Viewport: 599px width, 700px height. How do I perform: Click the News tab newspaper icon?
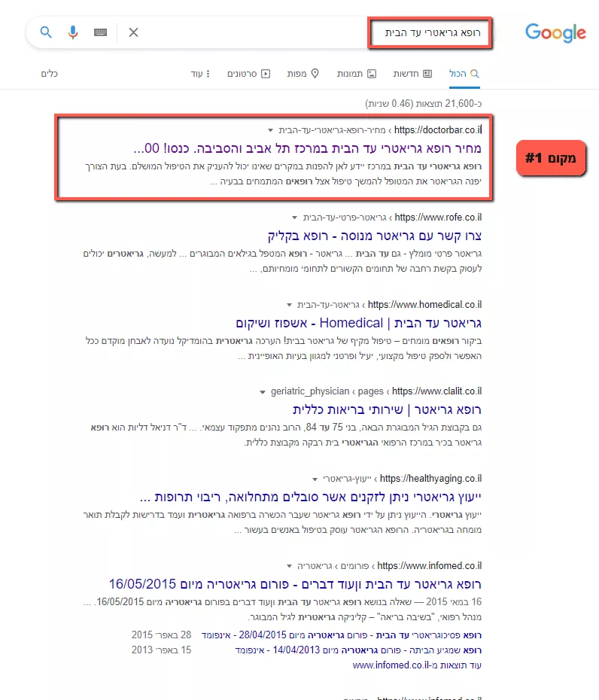tap(427, 74)
